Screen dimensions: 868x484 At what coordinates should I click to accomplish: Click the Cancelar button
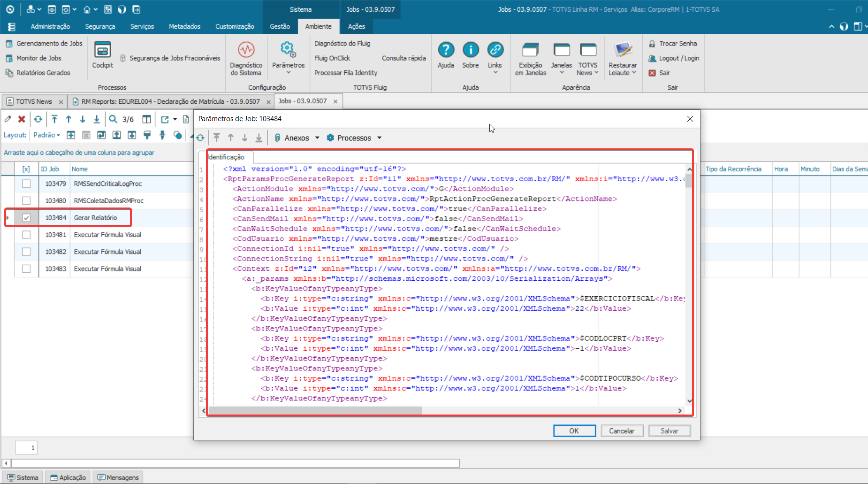tap(622, 431)
